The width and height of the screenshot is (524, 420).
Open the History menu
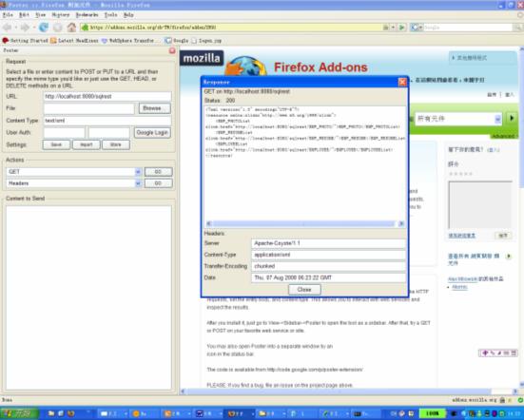pyautogui.click(x=61, y=14)
